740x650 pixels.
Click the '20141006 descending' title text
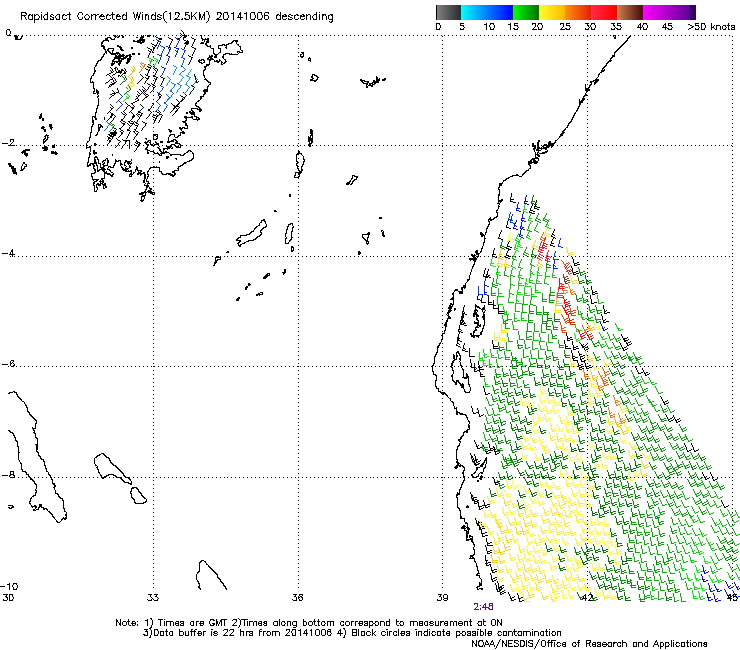[275, 17]
